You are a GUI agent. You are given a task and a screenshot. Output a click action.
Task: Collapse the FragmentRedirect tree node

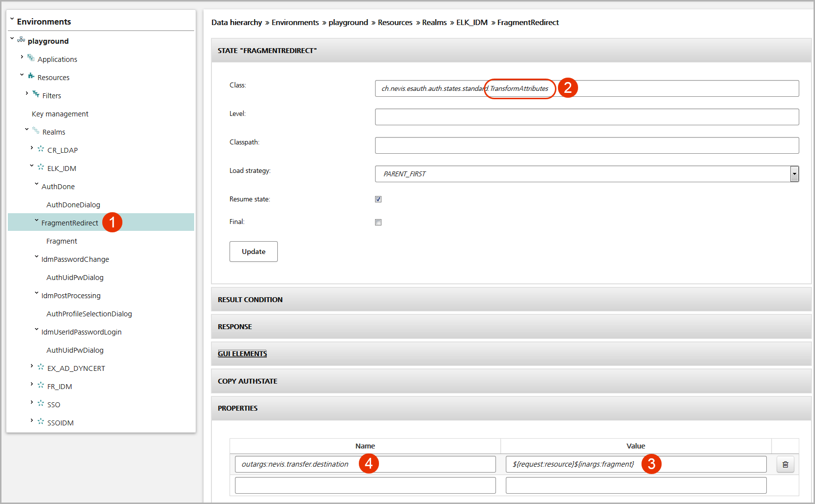36,221
